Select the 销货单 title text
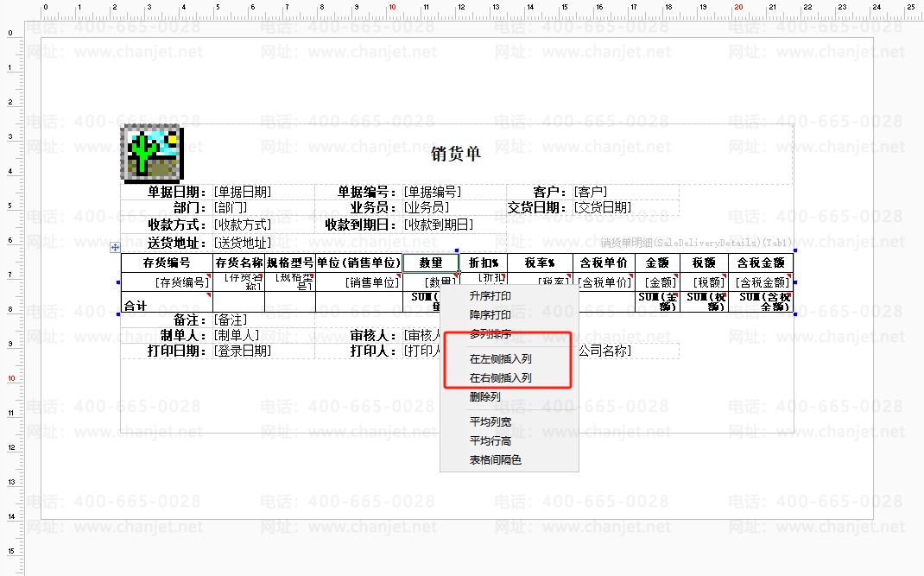Image resolution: width=924 pixels, height=576 pixels. click(456, 155)
